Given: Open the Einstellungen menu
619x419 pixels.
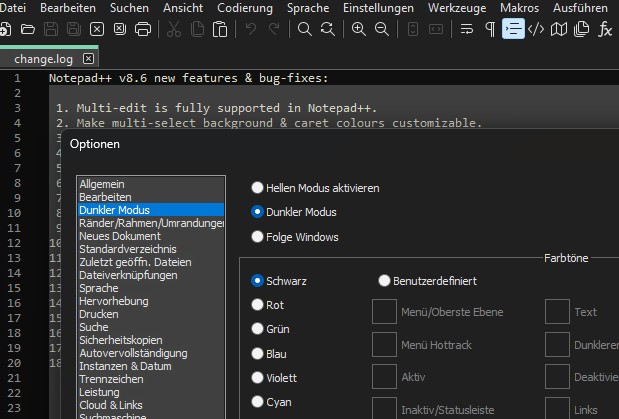Looking at the screenshot, I should click(x=378, y=7).
